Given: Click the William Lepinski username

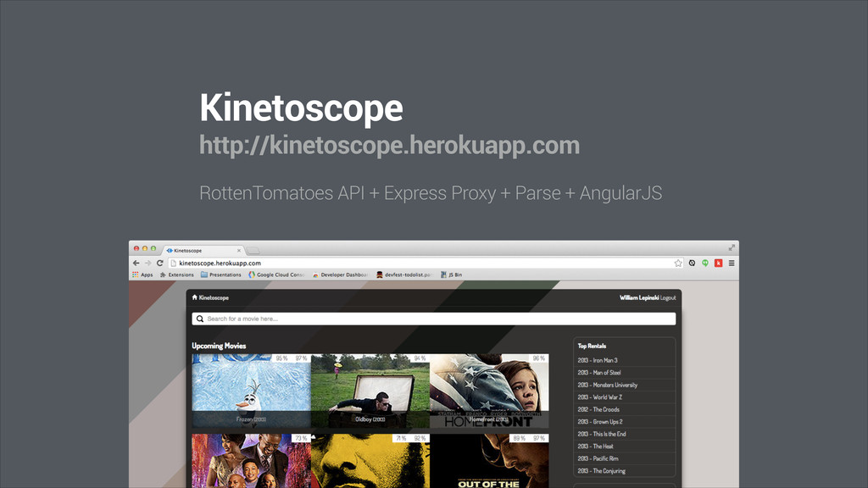Looking at the screenshot, I should click(x=639, y=297).
